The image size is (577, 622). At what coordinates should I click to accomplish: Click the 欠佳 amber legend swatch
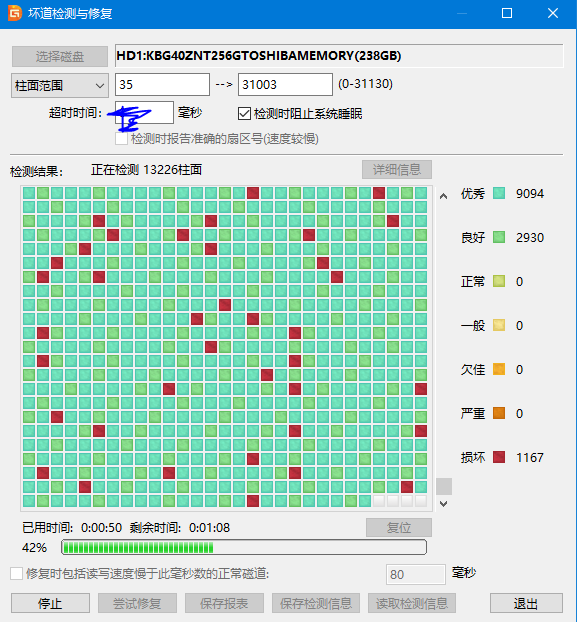click(x=499, y=369)
